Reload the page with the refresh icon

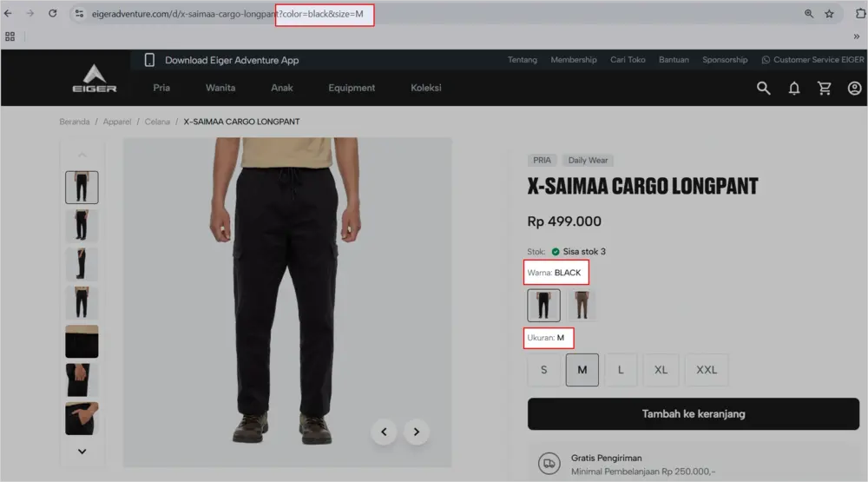point(53,13)
